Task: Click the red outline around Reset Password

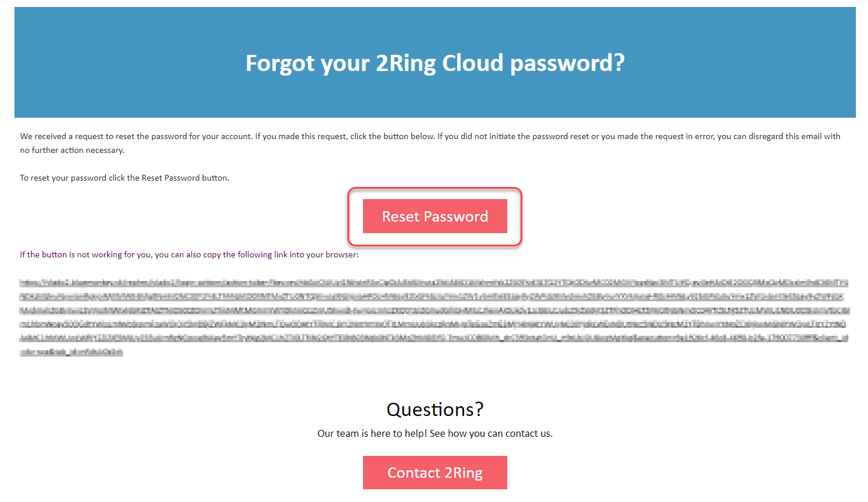Action: click(435, 189)
